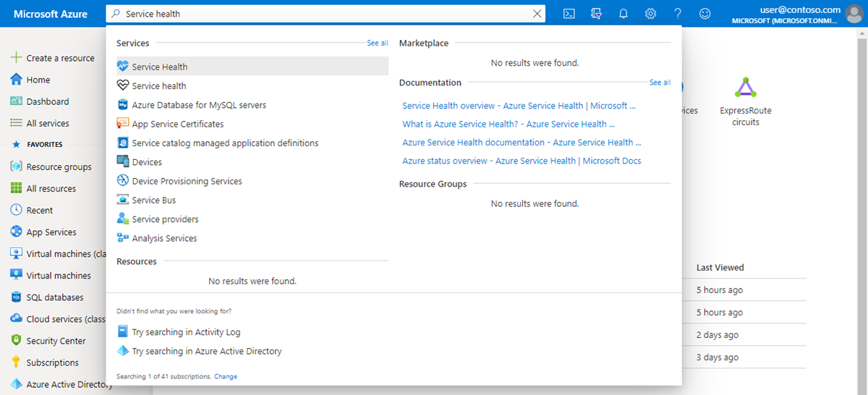The height and width of the screenshot is (395, 868).
Task: Open Cloud Shell from the top bar
Action: tap(569, 14)
